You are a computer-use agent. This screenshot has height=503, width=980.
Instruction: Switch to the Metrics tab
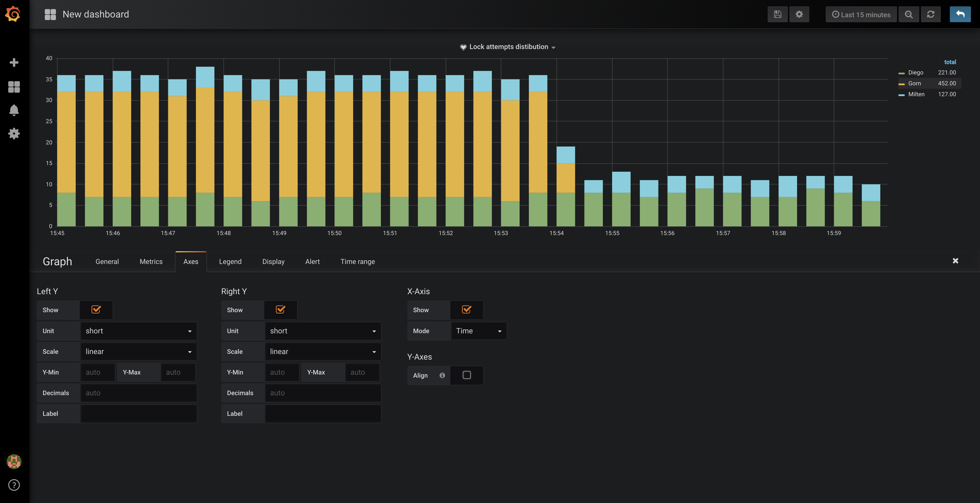point(151,262)
